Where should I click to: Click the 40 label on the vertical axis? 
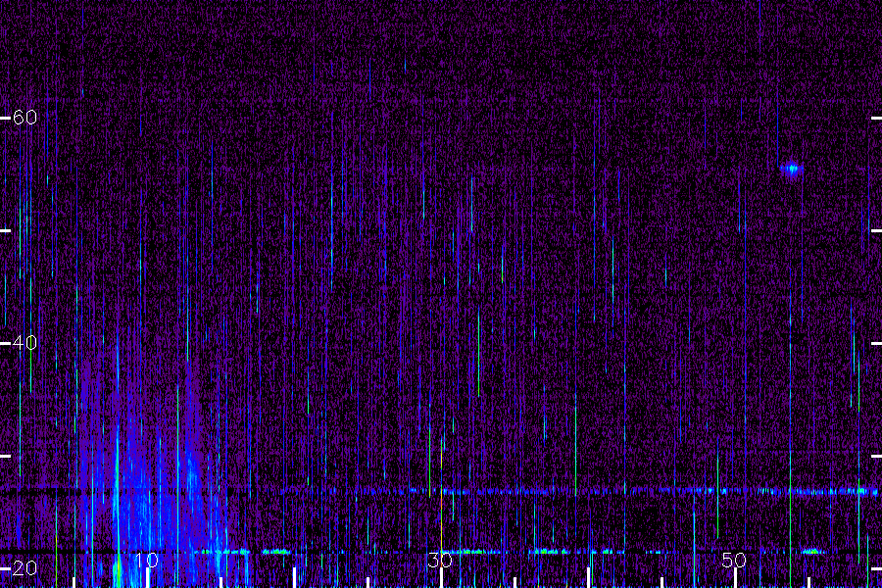point(24,343)
